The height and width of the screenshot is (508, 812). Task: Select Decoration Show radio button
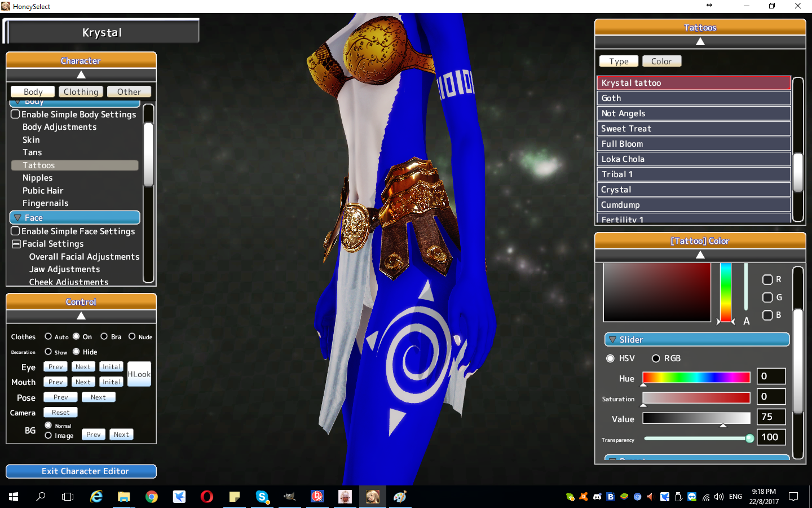pos(48,352)
